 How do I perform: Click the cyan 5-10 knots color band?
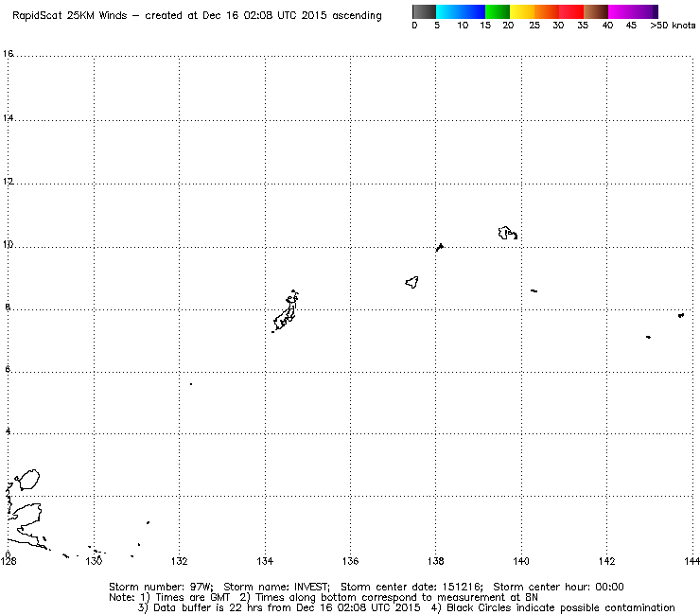(x=448, y=11)
